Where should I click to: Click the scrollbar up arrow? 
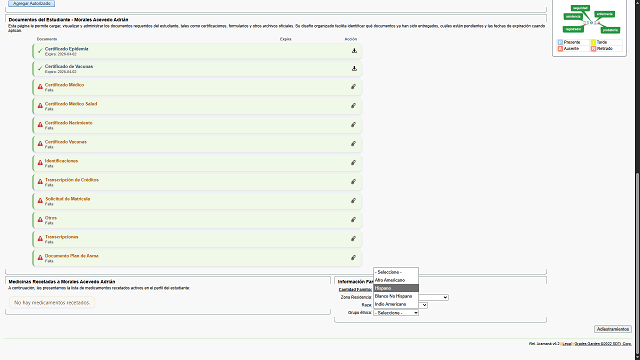637,2
